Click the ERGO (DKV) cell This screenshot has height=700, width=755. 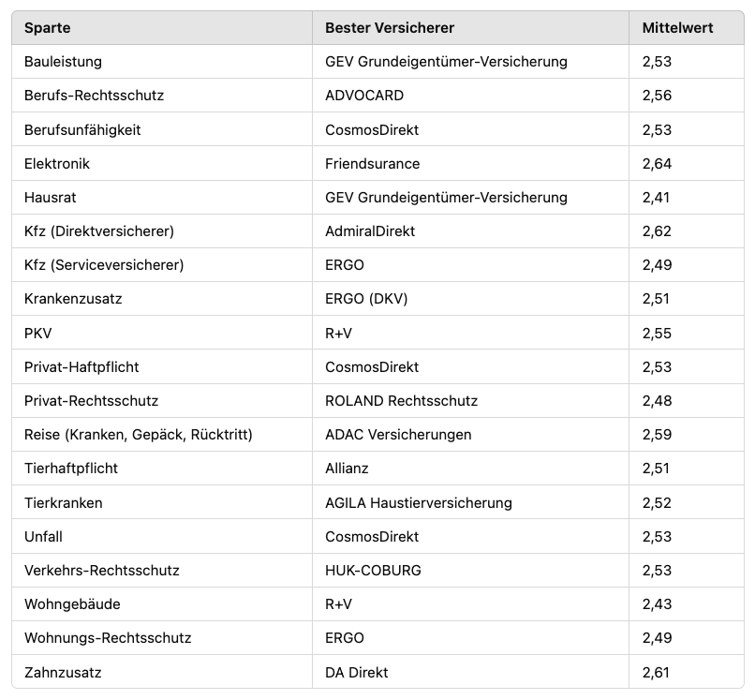[366, 299]
